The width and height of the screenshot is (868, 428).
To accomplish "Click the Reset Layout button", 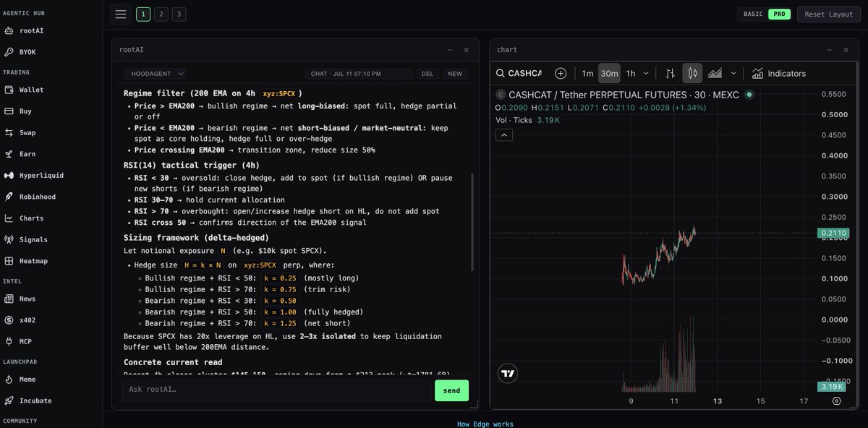I will (829, 14).
